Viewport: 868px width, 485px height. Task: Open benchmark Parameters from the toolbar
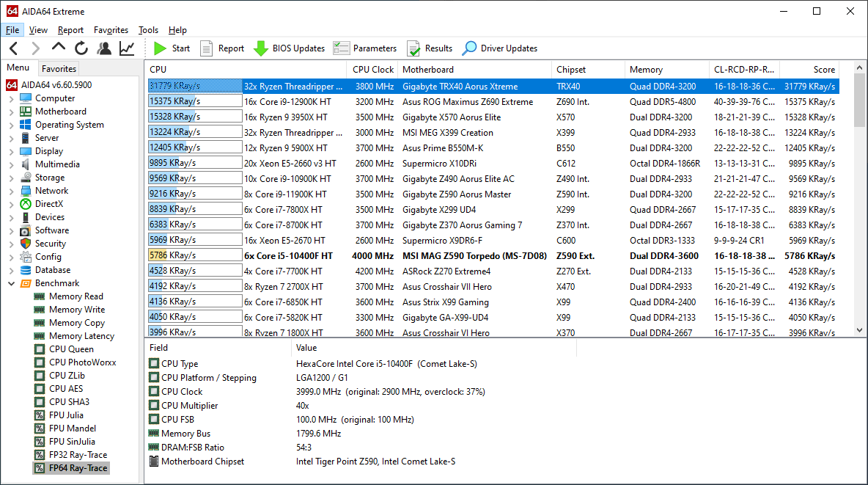tap(364, 48)
